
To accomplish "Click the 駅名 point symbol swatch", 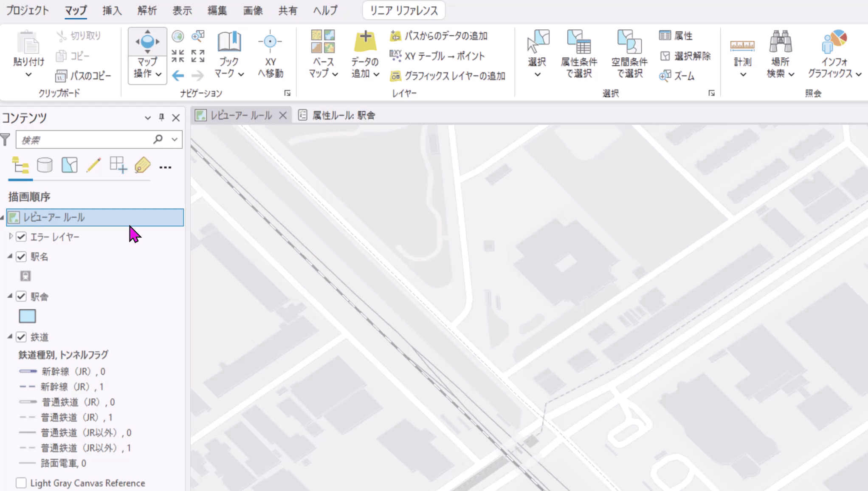I will 25,276.
